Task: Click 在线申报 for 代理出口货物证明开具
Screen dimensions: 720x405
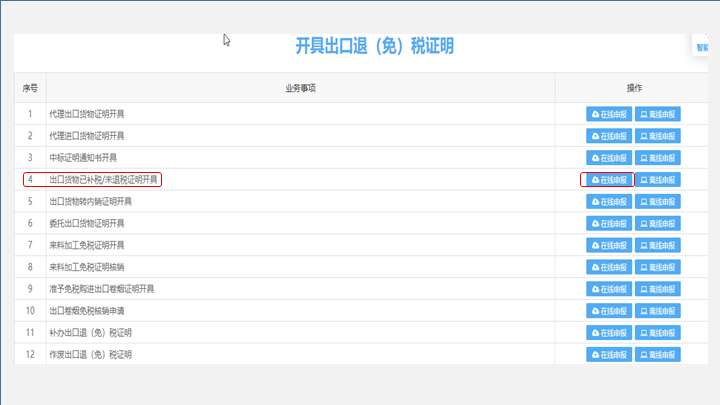Action: (x=609, y=114)
